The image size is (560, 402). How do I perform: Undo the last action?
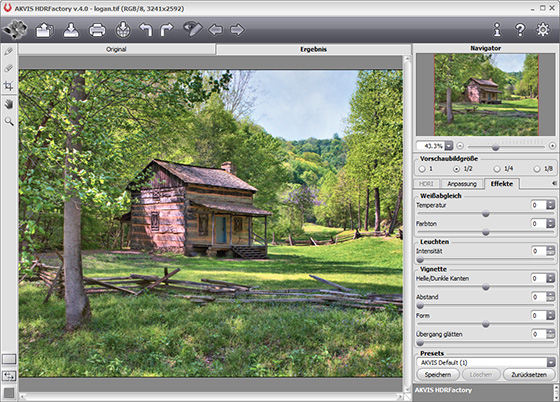click(x=146, y=30)
